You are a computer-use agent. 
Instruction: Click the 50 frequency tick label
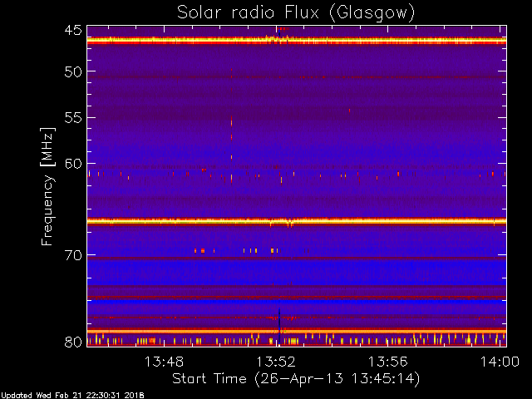pos(73,72)
